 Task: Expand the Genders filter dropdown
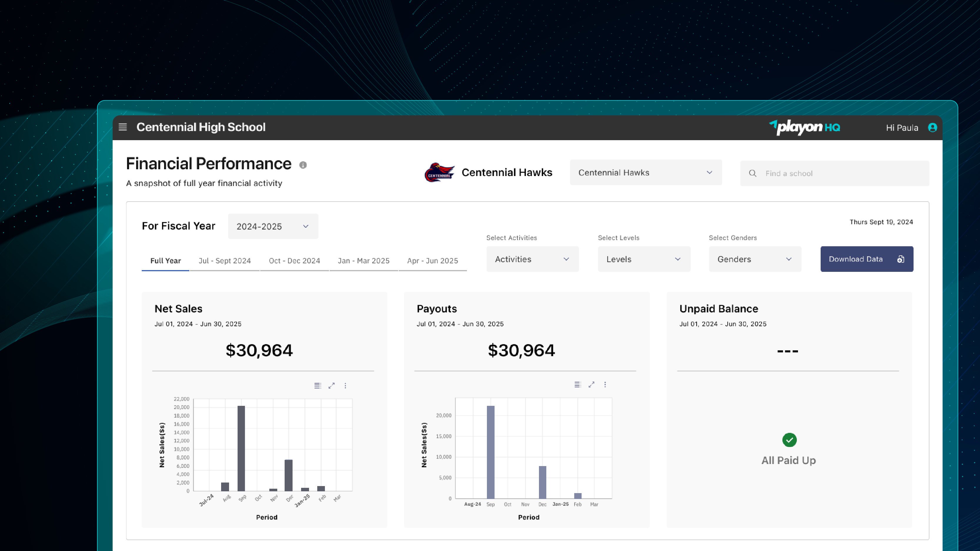(755, 259)
